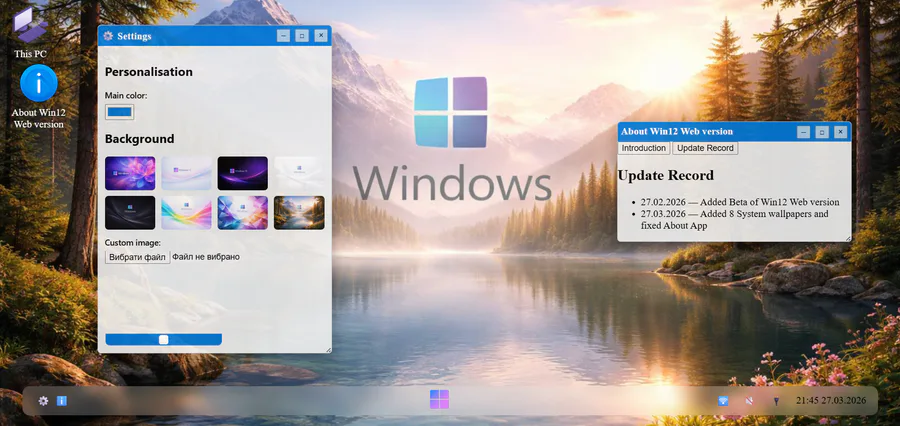Maximize the Settings window

point(302,36)
